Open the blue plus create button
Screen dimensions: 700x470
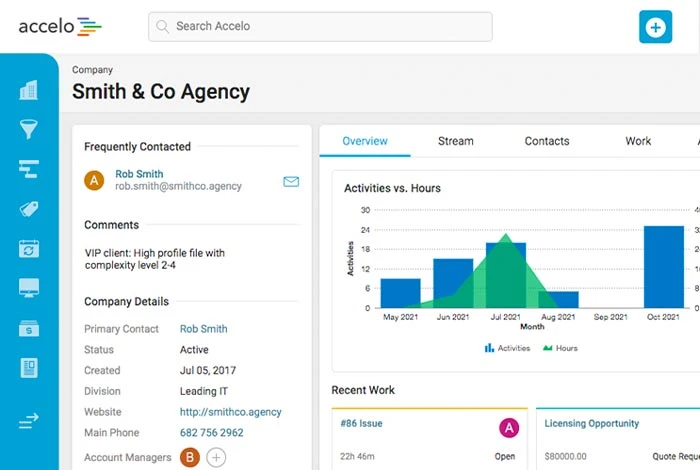pos(655,27)
